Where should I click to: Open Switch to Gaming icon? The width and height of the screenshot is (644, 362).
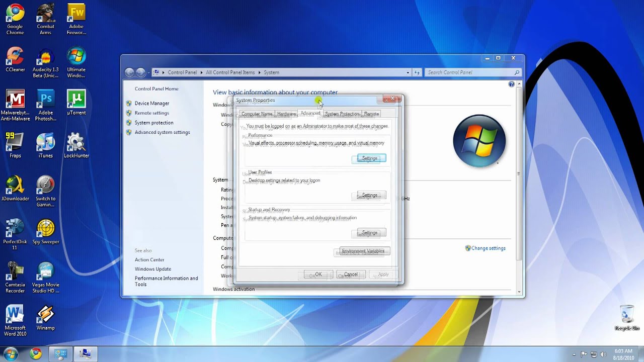click(x=45, y=192)
